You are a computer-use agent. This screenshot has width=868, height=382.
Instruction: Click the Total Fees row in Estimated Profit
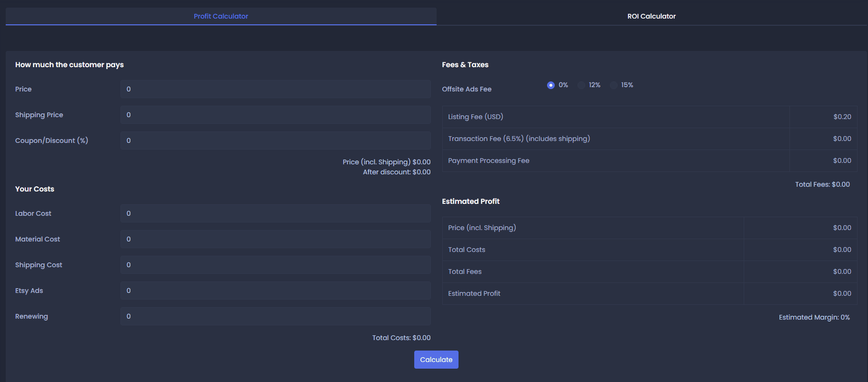(x=649, y=271)
